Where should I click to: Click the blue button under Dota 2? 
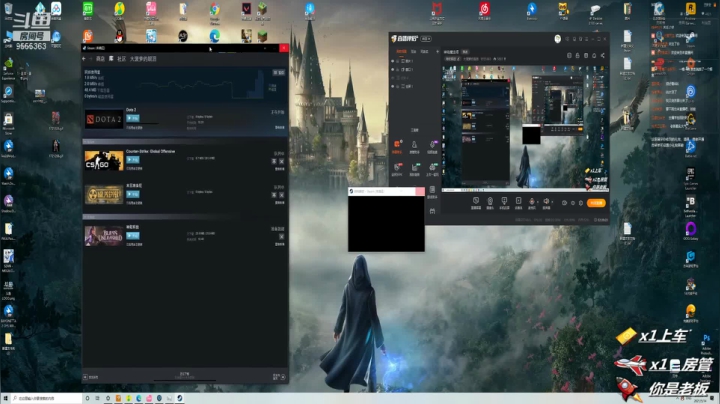[x=133, y=118]
